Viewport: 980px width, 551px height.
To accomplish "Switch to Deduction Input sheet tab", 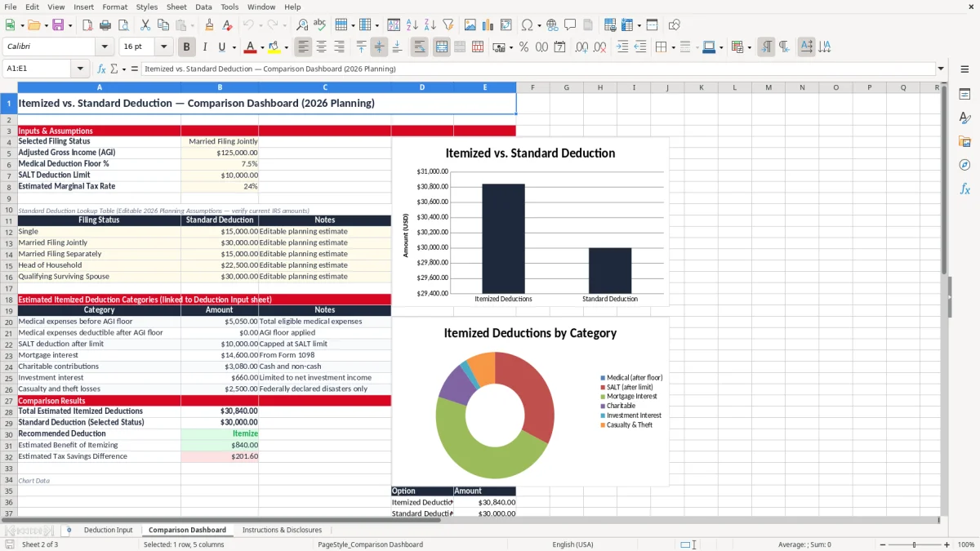I will [x=108, y=530].
